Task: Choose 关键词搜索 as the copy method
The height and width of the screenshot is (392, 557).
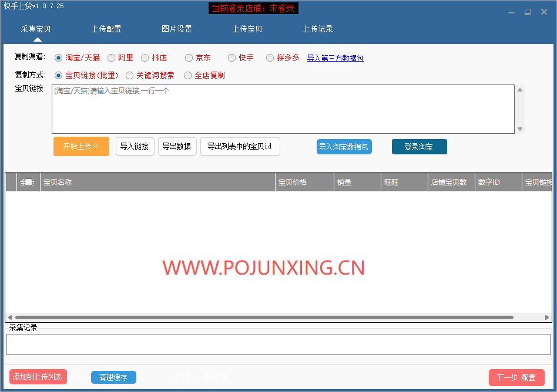Action: [x=130, y=76]
